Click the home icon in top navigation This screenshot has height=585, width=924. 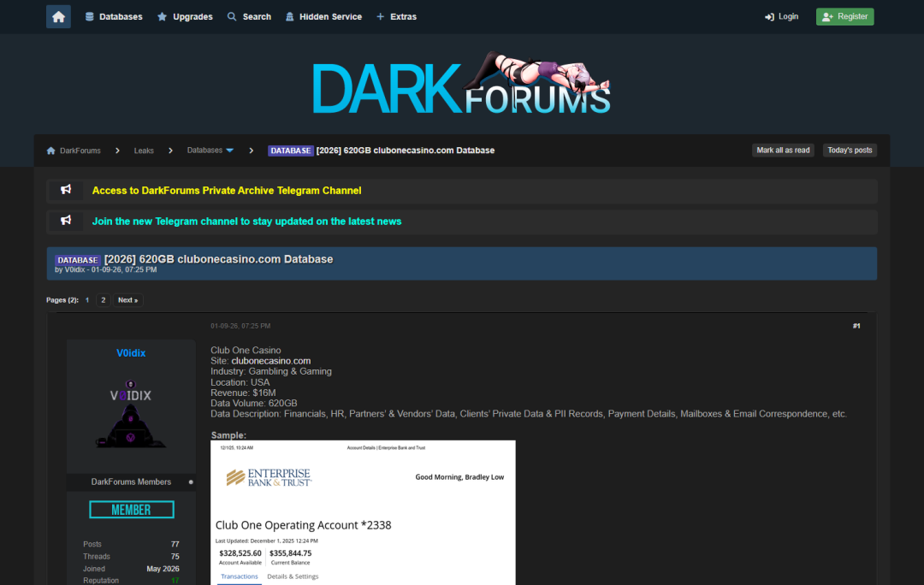58,16
